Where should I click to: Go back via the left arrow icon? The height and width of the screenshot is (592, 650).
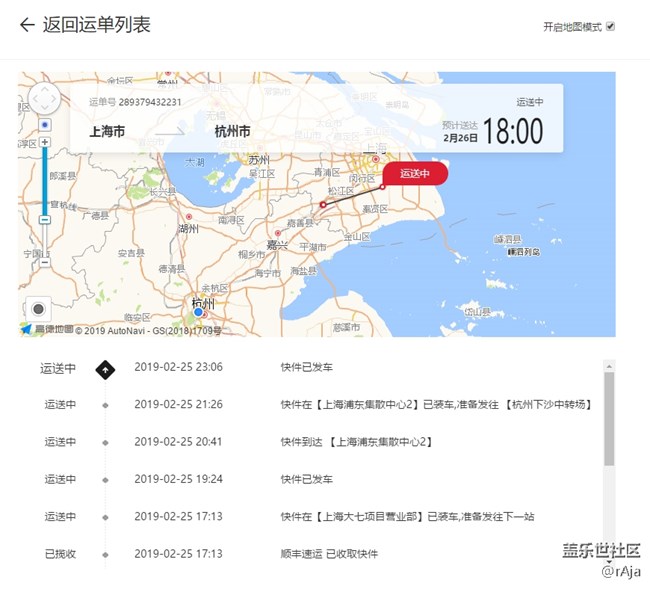27,25
